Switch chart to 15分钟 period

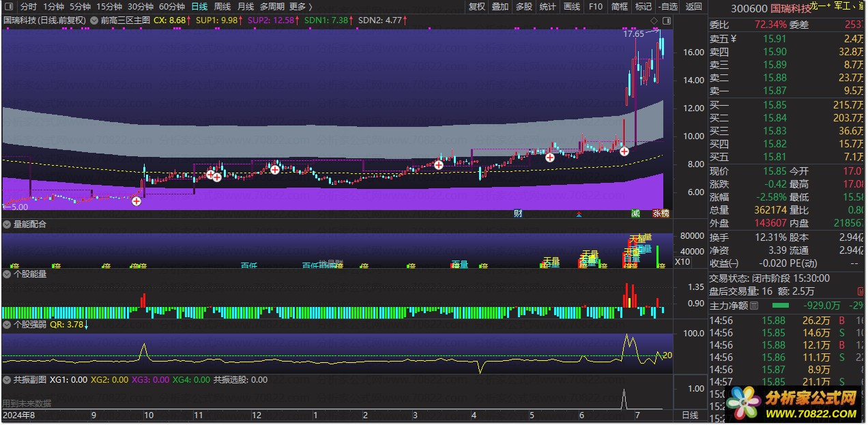[x=109, y=6]
